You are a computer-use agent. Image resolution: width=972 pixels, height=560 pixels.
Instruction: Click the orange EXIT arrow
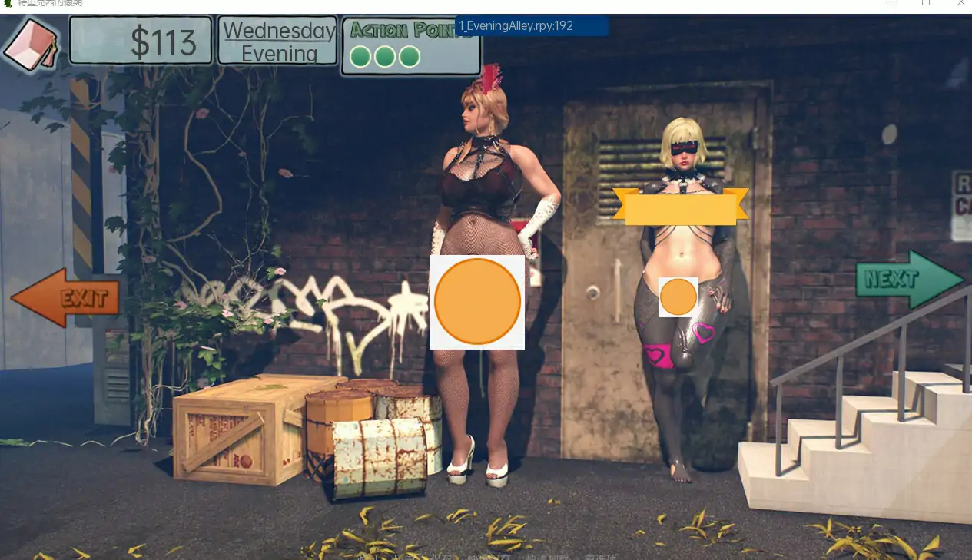pyautogui.click(x=65, y=297)
